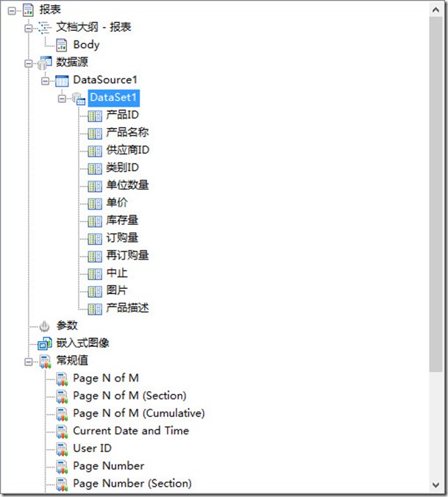Select the Current Date and Time value

131,430
